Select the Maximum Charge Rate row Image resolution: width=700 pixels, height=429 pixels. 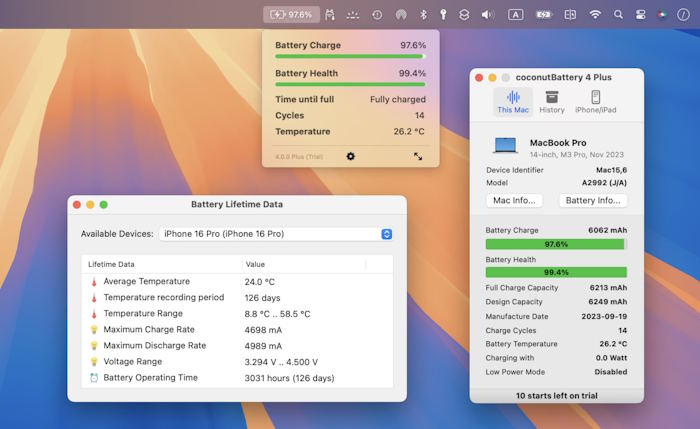tap(237, 330)
